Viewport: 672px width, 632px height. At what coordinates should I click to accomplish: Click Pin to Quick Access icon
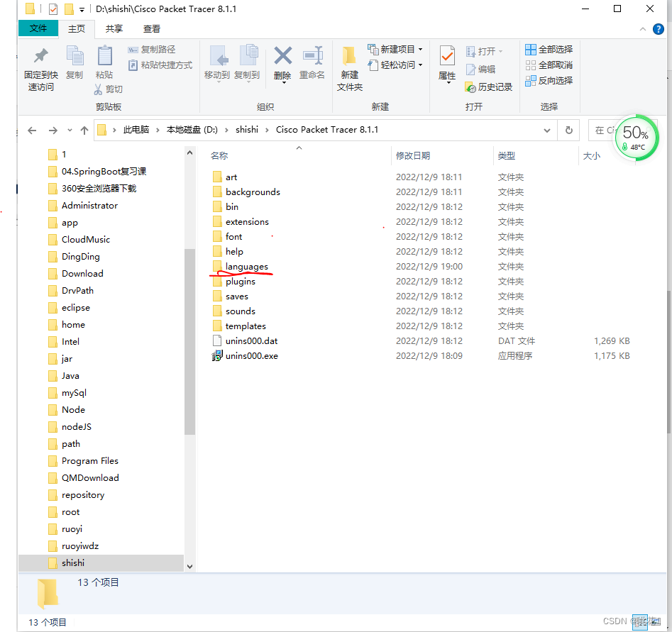coord(41,56)
